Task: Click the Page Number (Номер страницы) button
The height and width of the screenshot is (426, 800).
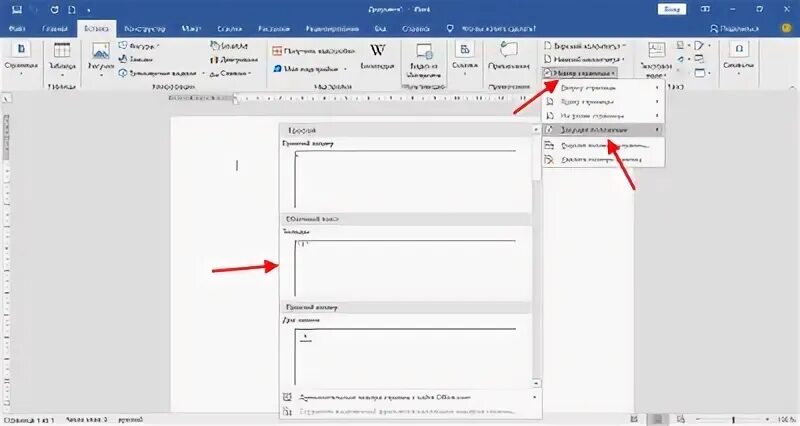Action: 580,73
